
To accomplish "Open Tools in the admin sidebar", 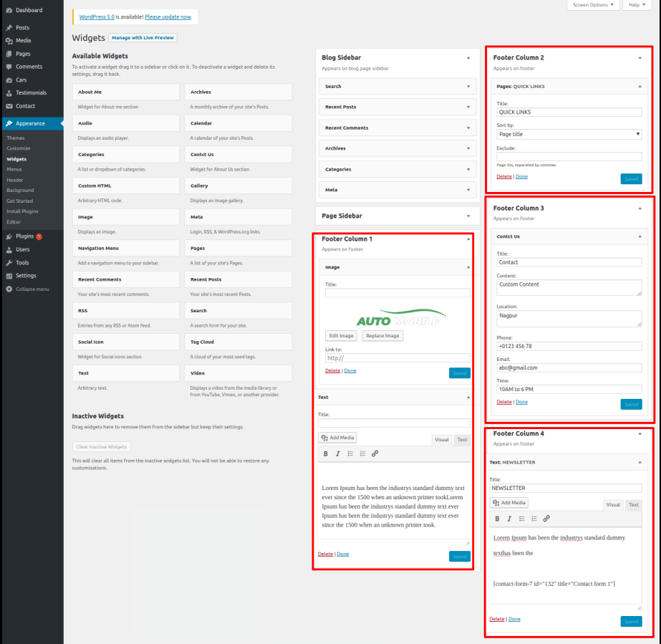I will 22,263.
